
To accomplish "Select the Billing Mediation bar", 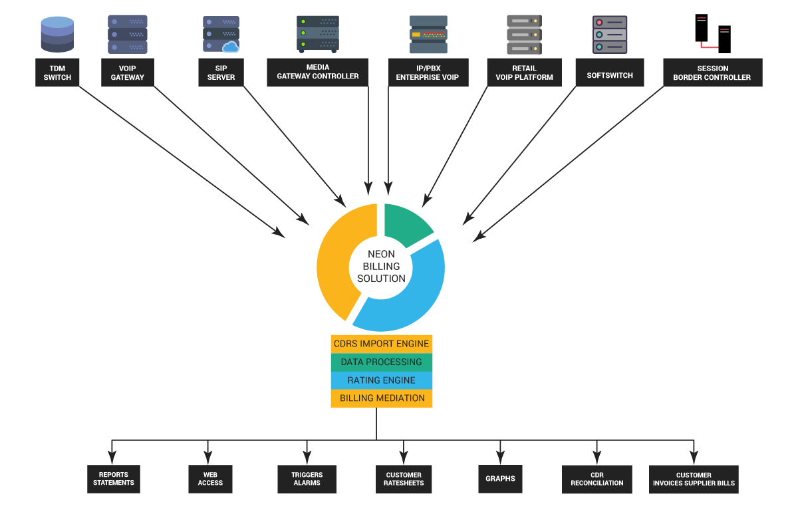I will tap(382, 398).
